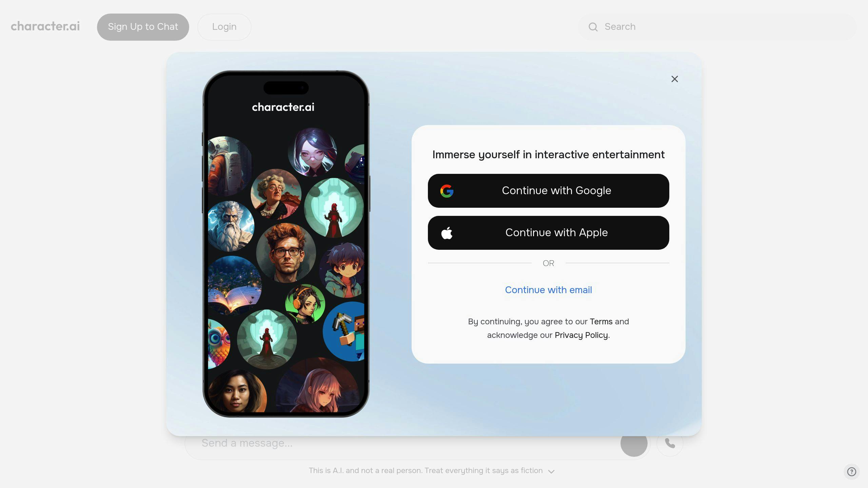This screenshot has height=488, width=868.
Task: Expand the Privacy Policy link
Action: [x=581, y=335]
